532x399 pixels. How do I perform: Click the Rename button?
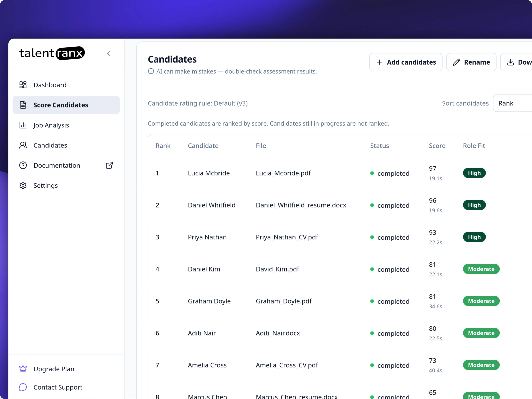tap(471, 62)
